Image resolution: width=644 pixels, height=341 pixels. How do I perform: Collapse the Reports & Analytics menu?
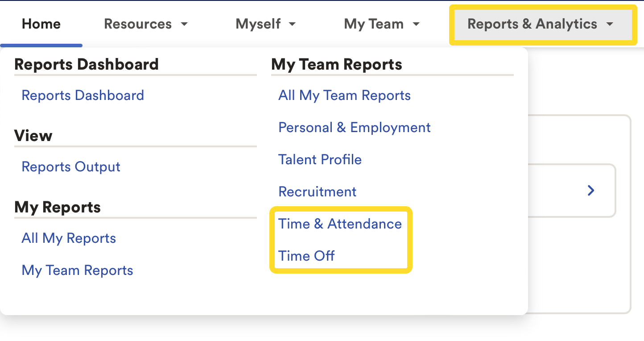pyautogui.click(x=540, y=24)
